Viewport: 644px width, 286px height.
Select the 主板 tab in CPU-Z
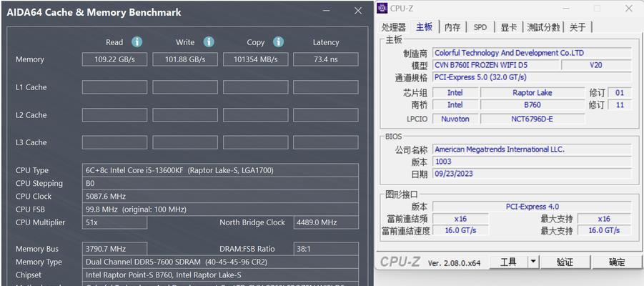click(425, 26)
